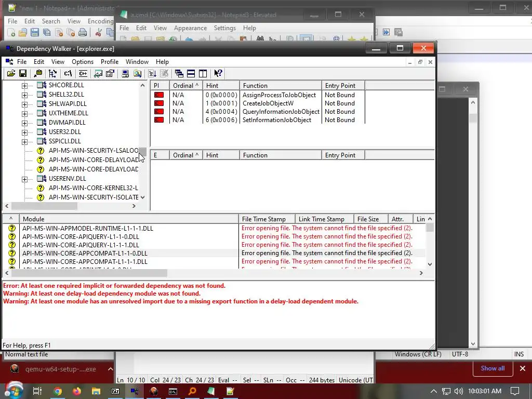
Task: Click the Tile Horizontally toolbar icon
Action: 191,73
